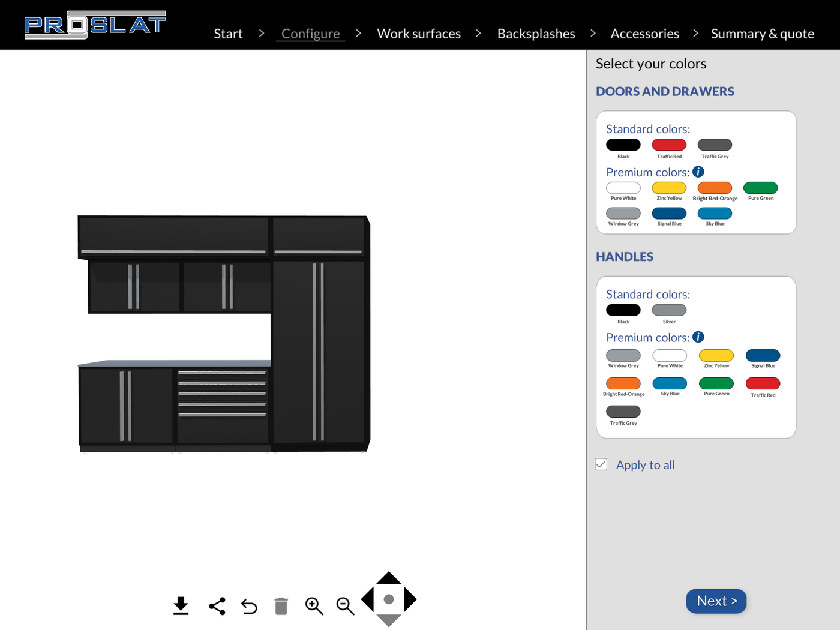The image size is (840, 630).
Task: Open the premium colors info tooltip for doors
Action: tap(698, 172)
